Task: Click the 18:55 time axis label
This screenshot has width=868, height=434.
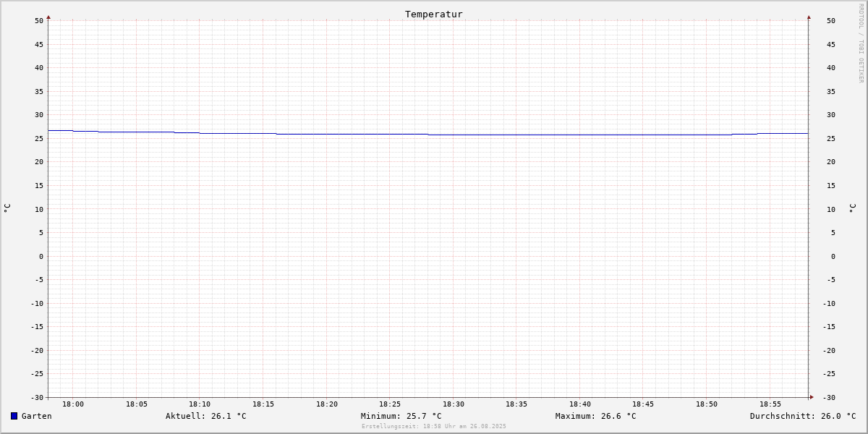Action: click(770, 404)
